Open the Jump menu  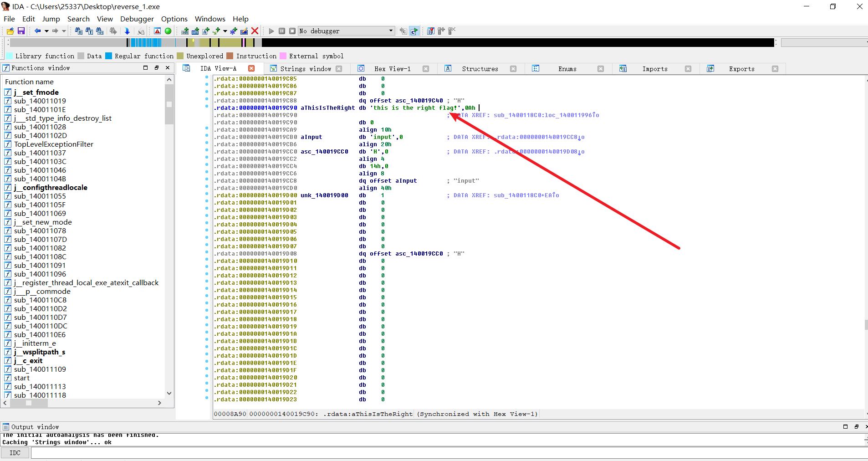[51, 19]
